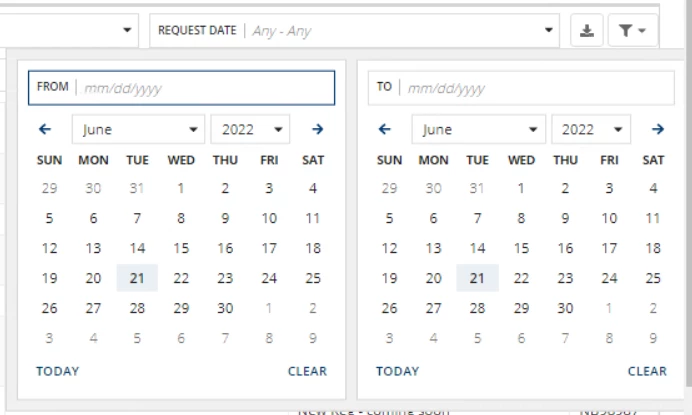Open the June month dropdown in TO calendar
The height and width of the screenshot is (415, 692).
(x=478, y=129)
